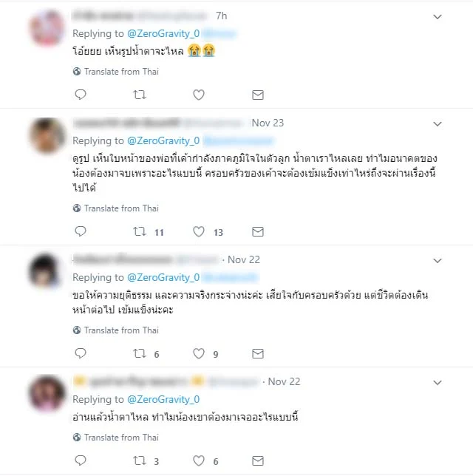Open the profile avatar of the Nov 23 tweet
Screen dimensions: 473x476
point(47,136)
